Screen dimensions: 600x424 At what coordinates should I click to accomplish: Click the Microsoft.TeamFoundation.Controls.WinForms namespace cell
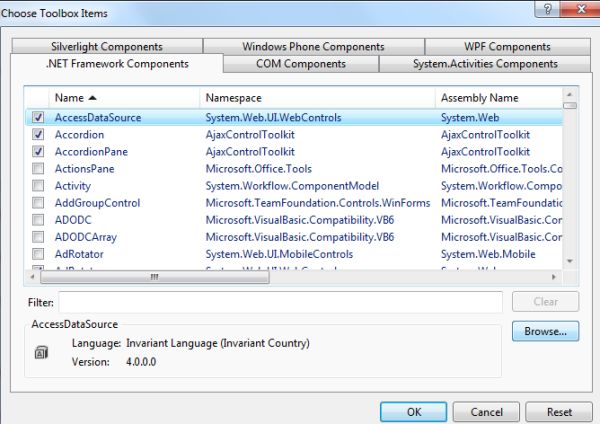pyautogui.click(x=318, y=203)
